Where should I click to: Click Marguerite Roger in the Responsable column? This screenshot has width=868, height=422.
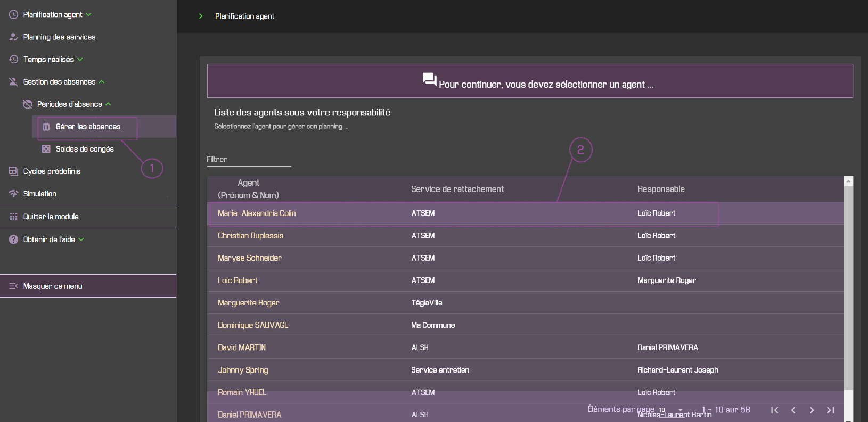667,280
